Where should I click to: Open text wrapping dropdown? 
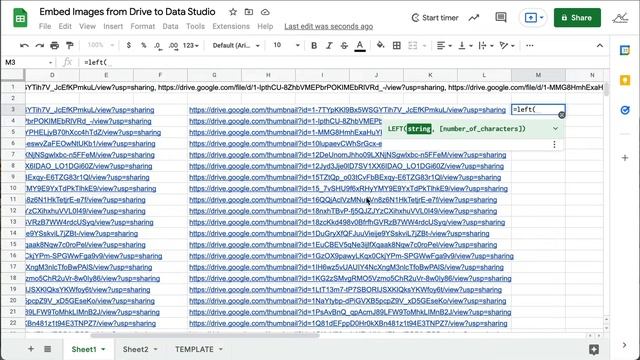(486, 45)
